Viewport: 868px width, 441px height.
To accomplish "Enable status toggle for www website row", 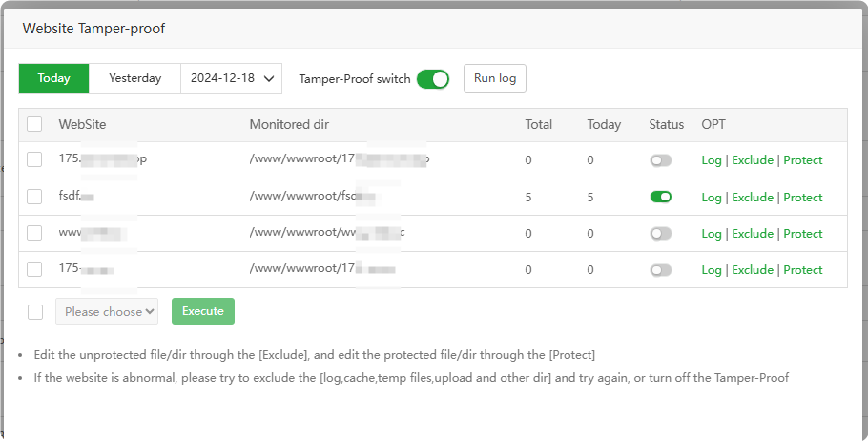I will point(660,234).
